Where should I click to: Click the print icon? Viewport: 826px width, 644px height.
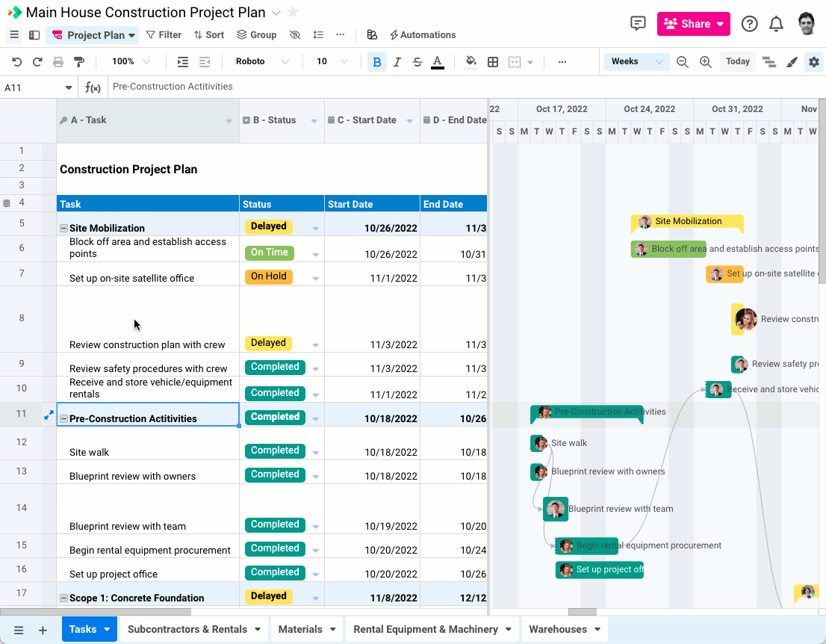[58, 62]
